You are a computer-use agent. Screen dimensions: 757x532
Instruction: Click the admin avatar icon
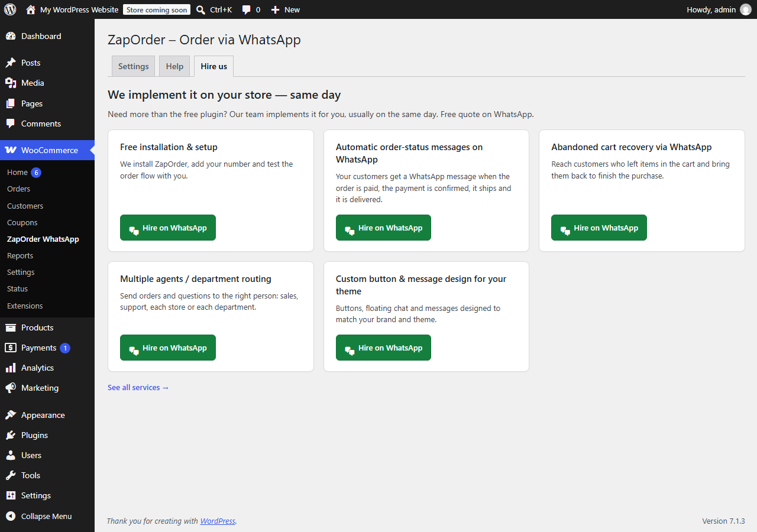pyautogui.click(x=745, y=9)
